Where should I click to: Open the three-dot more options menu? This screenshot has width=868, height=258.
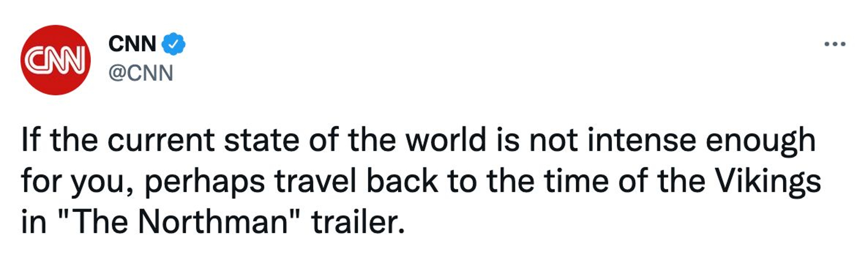coord(835,44)
